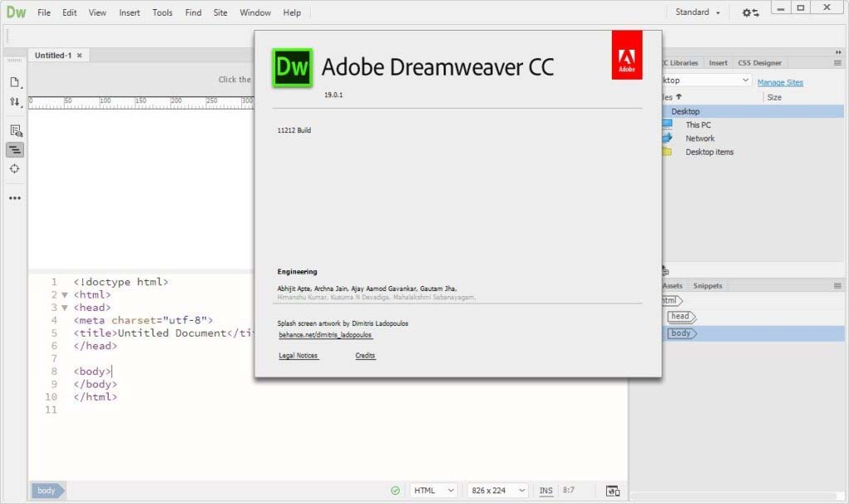Viewport: 849px width, 504px height.
Task: Click the green no-errors check icon
Action: [395, 491]
